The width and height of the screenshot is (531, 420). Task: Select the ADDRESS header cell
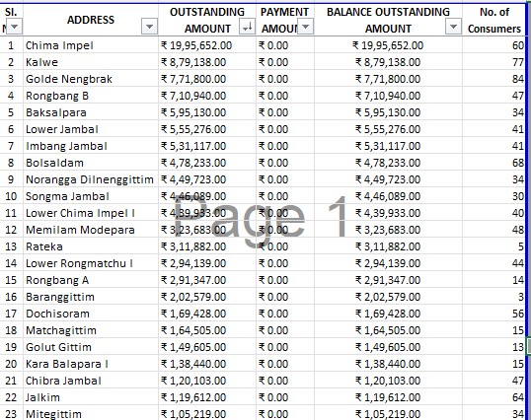[91, 20]
